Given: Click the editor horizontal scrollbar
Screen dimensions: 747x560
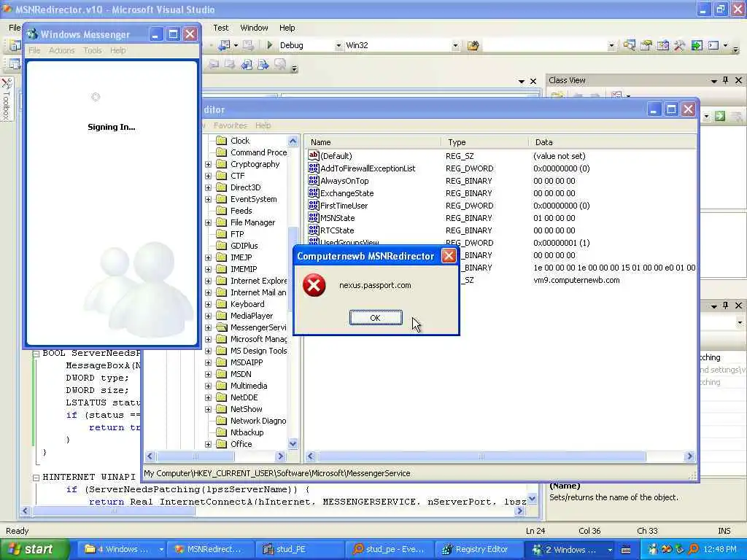Looking at the screenshot, I should [x=273, y=511].
